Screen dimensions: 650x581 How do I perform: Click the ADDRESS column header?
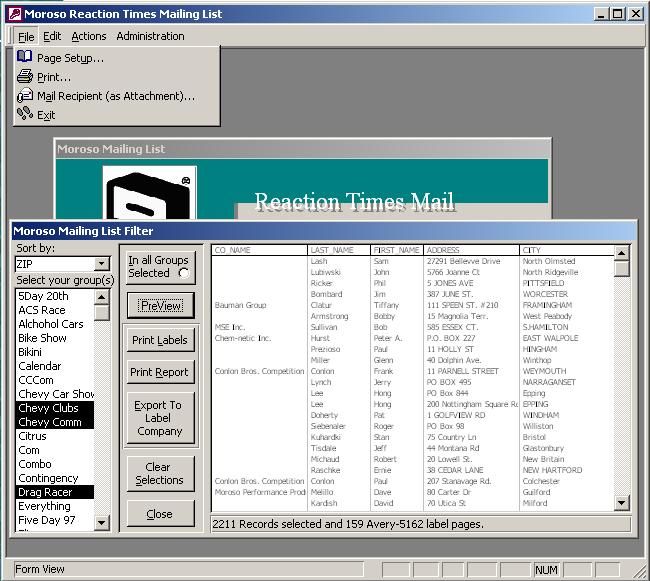471,250
